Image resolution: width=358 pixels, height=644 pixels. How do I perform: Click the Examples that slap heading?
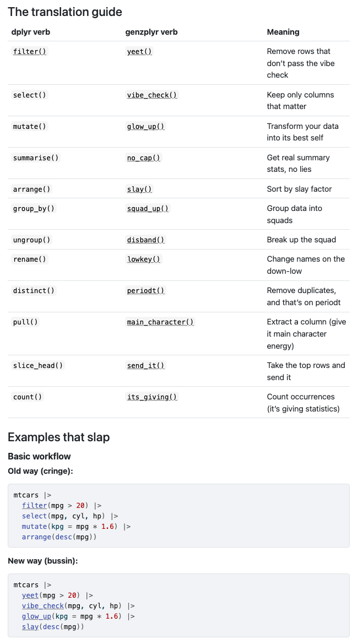[59, 437]
